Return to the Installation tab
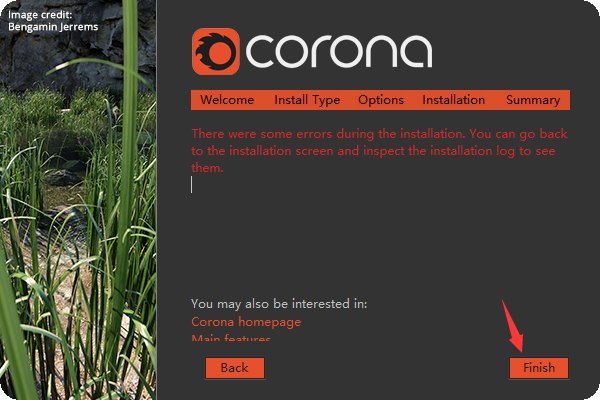This screenshot has width=600, height=400. click(x=453, y=100)
